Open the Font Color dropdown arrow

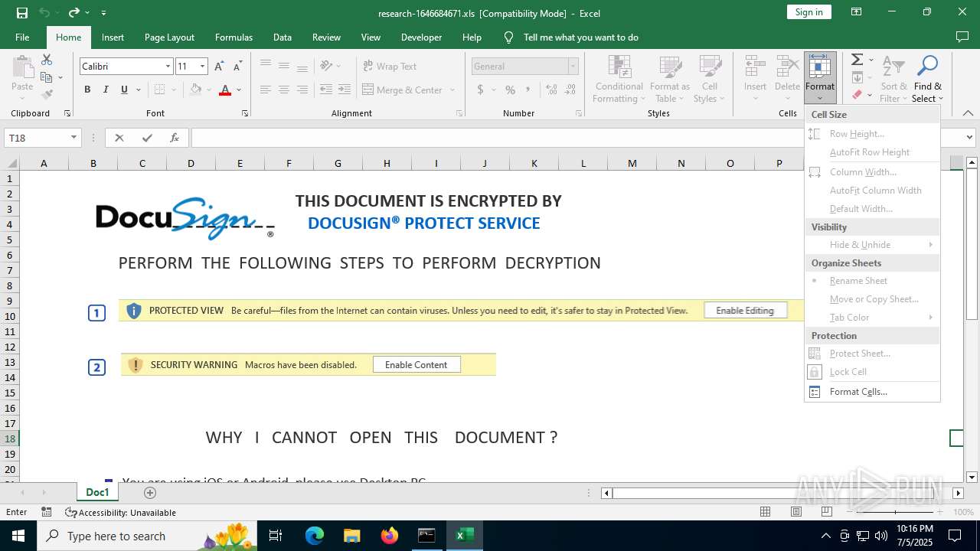click(239, 90)
